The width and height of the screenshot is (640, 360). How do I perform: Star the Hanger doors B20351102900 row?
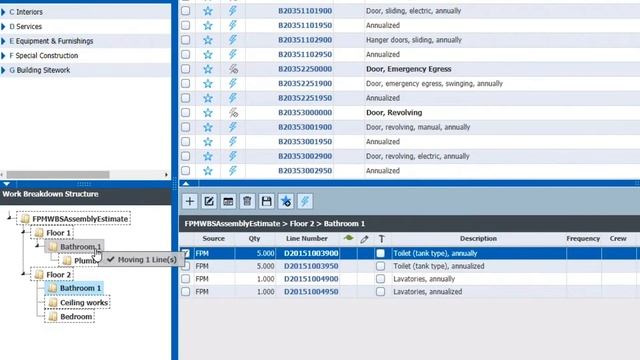click(x=208, y=40)
